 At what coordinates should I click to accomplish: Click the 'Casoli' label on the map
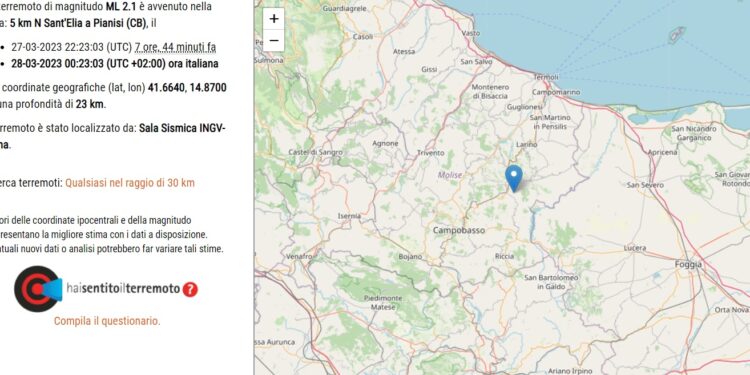(x=363, y=37)
